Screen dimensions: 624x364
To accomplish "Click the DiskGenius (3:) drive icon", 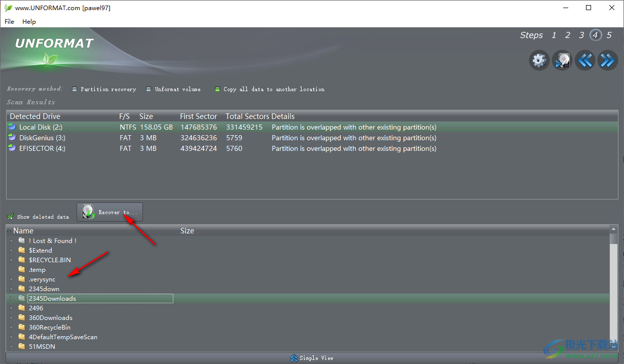I will [x=12, y=138].
